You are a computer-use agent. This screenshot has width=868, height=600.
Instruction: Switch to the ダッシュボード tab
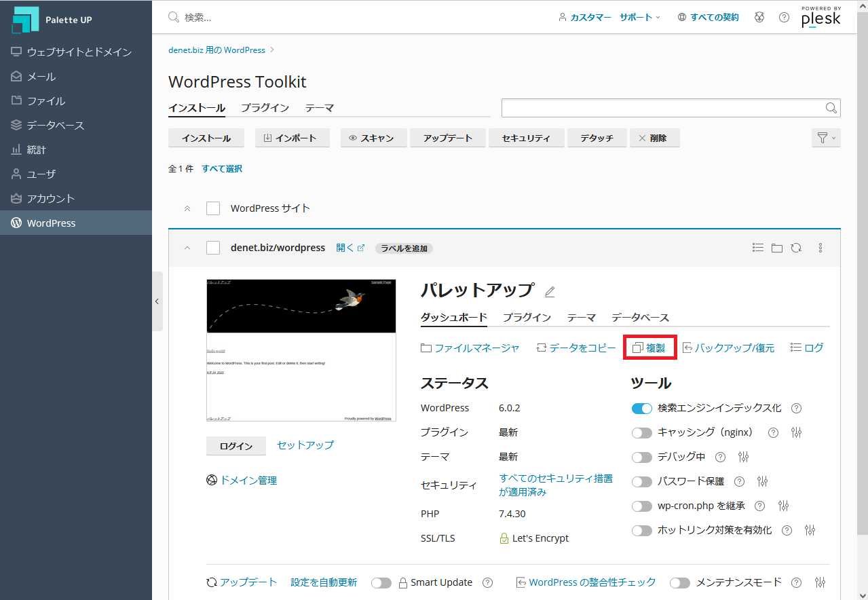pyautogui.click(x=454, y=318)
